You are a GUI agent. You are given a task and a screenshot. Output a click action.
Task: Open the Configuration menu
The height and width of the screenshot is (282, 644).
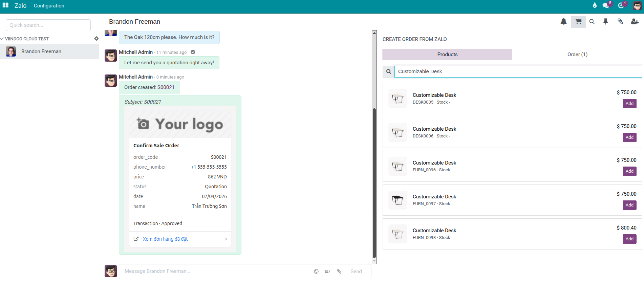tap(49, 6)
